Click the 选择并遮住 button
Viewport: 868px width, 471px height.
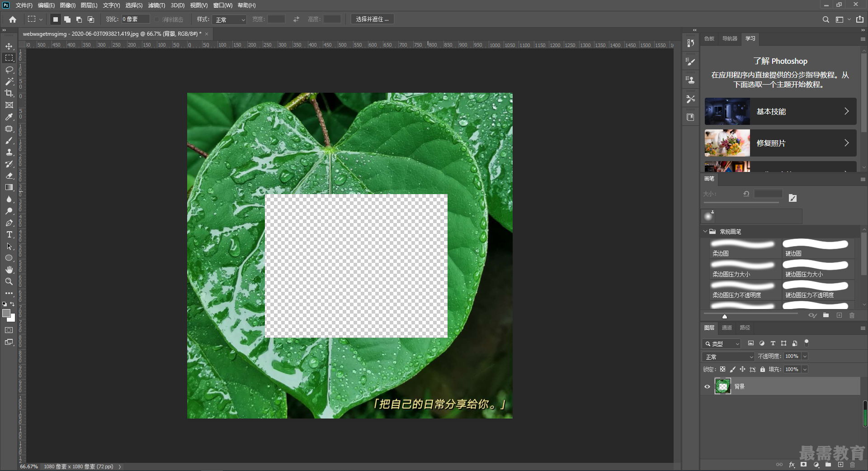[x=372, y=19]
